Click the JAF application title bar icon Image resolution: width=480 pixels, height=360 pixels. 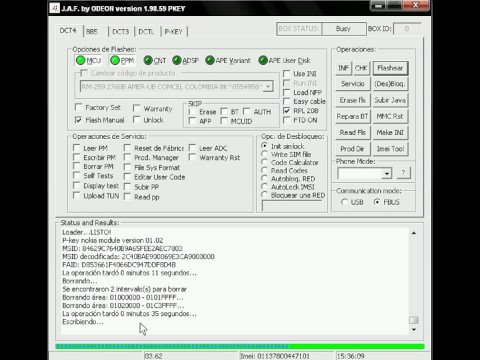(54, 8)
